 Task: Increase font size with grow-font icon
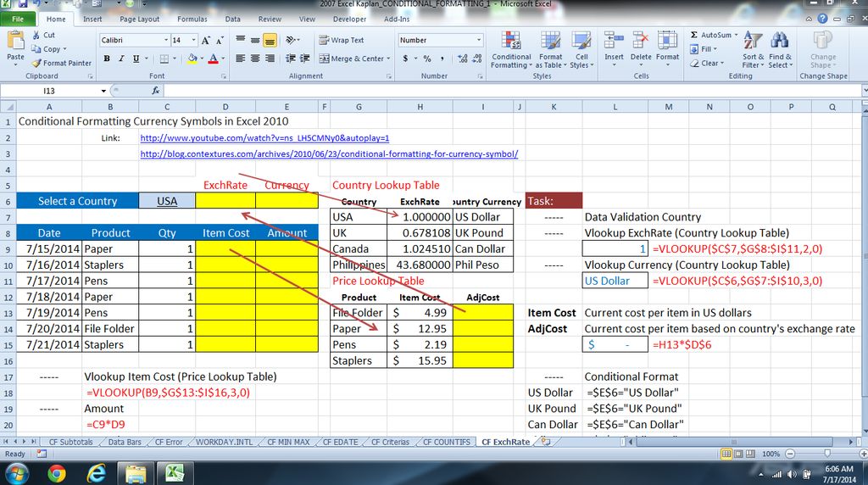tap(206, 40)
